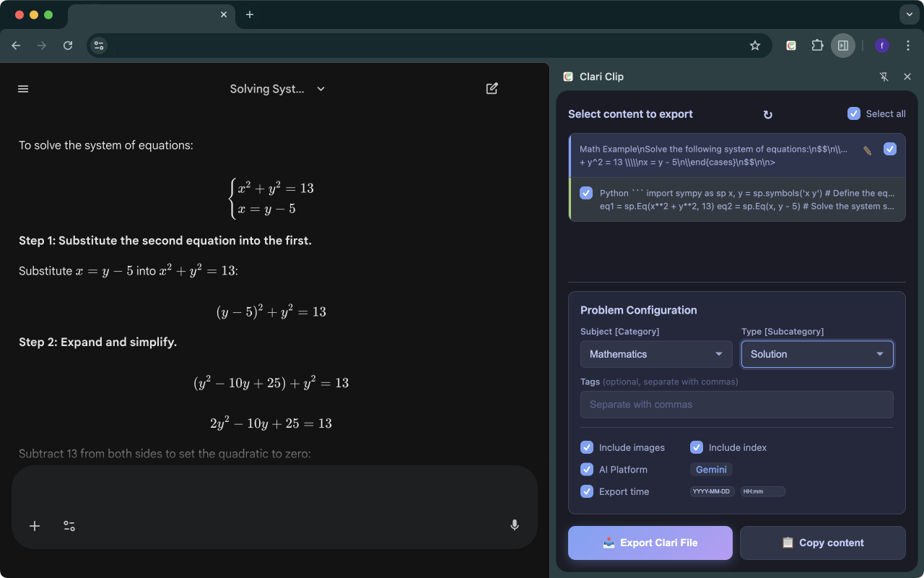Screen dimensions: 924x578
Task: Click the 'Step 2: Expand and simplify' text
Action: point(97,342)
